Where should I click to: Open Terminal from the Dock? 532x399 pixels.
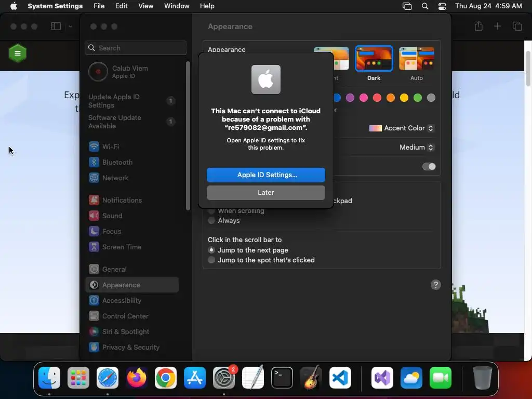282,378
